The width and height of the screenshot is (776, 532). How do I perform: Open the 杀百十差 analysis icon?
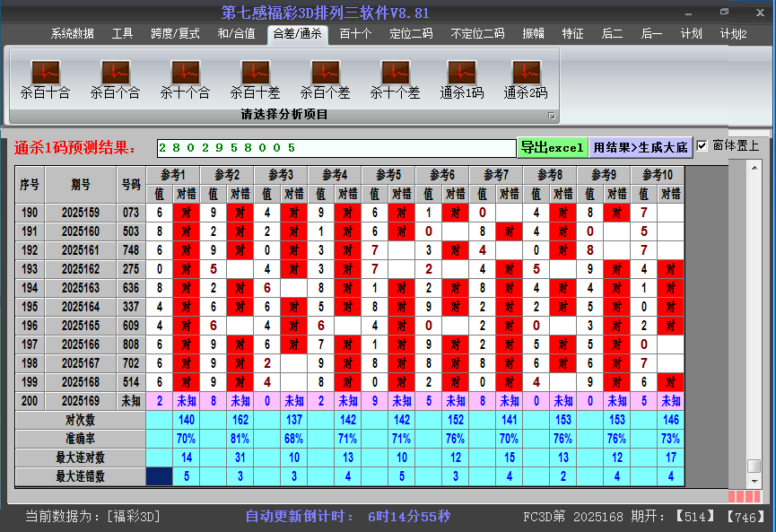click(256, 80)
